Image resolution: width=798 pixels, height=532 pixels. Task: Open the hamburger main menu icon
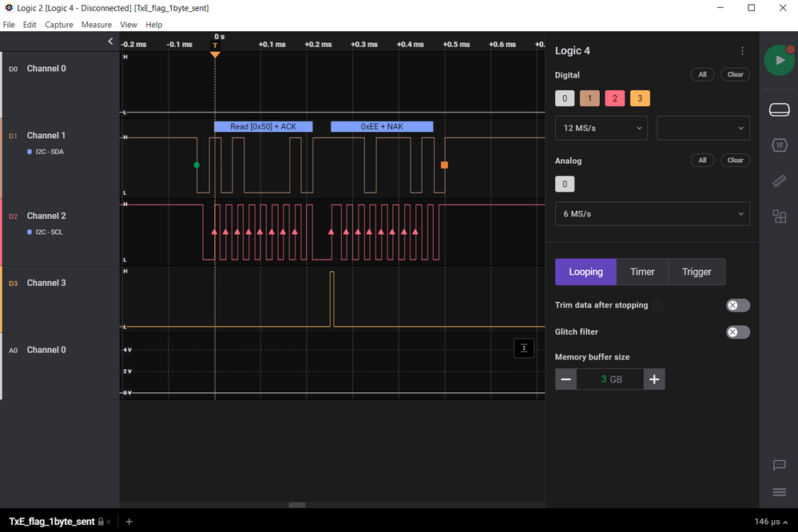[779, 492]
